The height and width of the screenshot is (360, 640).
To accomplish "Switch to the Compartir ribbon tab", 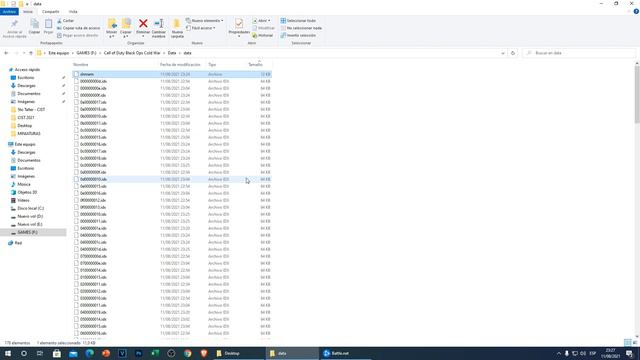I will click(x=51, y=12).
